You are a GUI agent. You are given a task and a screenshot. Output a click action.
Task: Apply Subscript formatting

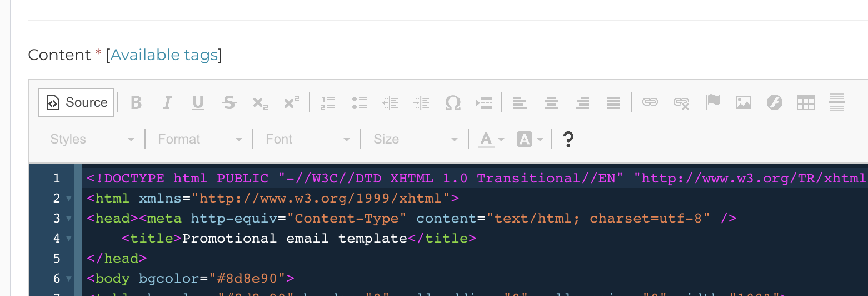pyautogui.click(x=260, y=102)
